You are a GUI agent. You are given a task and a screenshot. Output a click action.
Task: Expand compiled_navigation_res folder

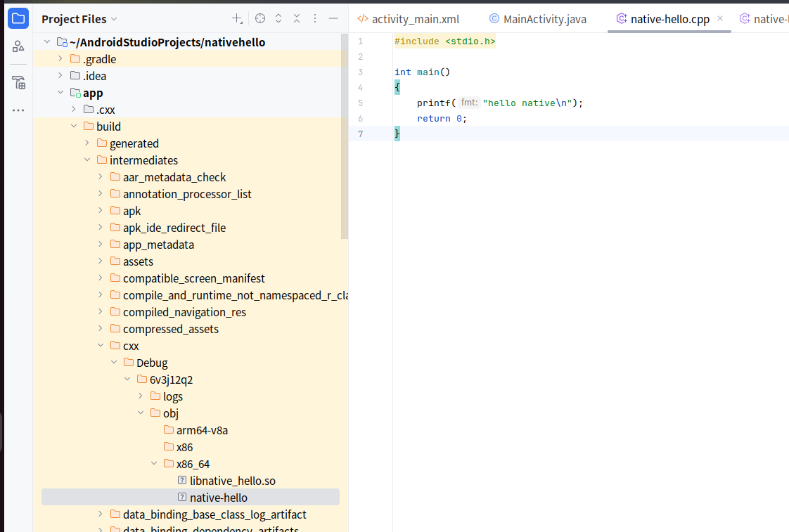point(101,312)
